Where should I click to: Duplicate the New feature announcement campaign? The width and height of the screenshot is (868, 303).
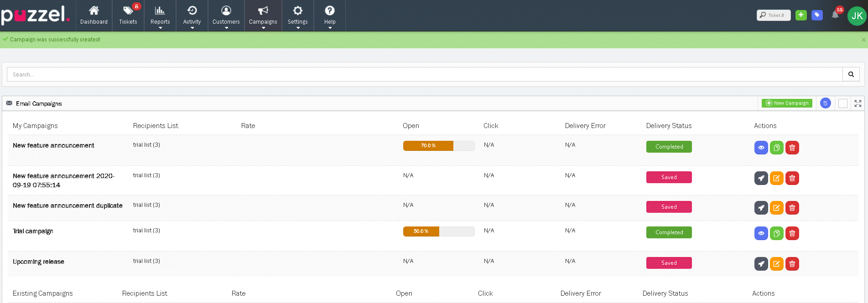(776, 148)
